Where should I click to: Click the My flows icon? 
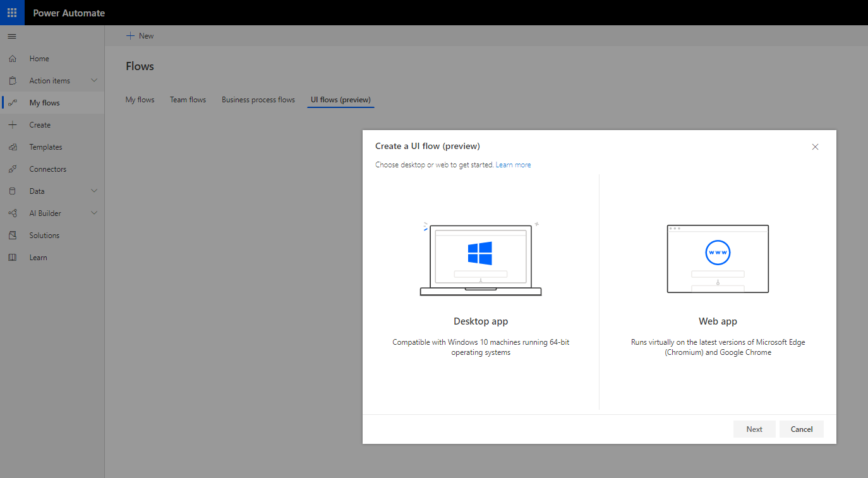point(13,103)
